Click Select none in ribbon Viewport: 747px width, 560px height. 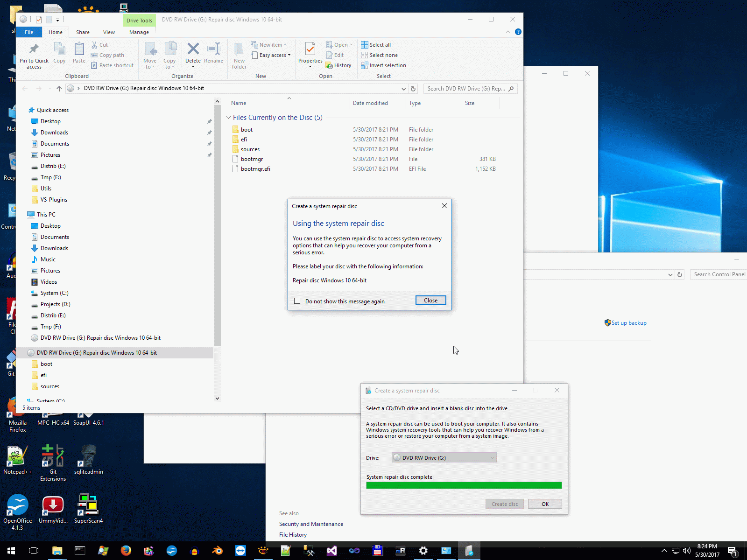click(x=380, y=55)
